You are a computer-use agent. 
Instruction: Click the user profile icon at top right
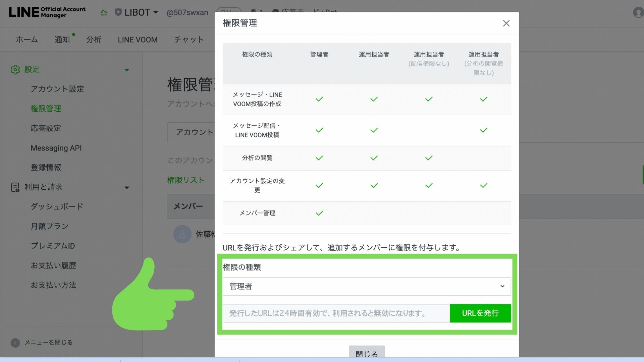tap(638, 12)
